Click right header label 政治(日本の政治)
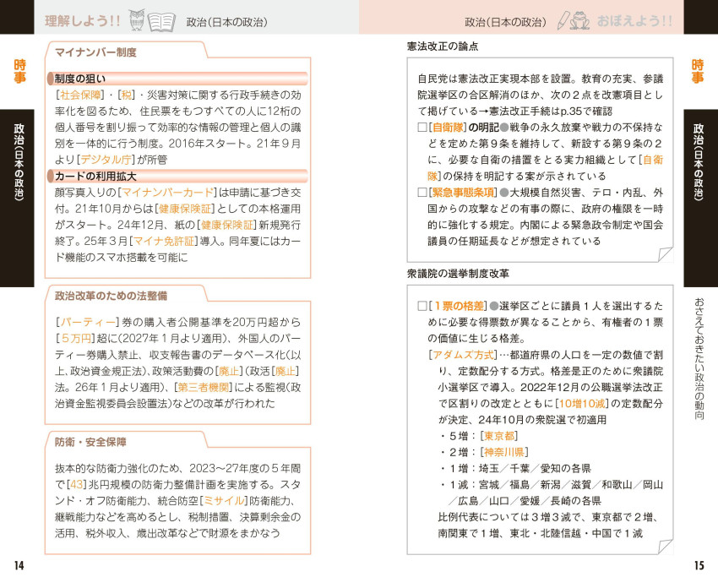 (505, 22)
